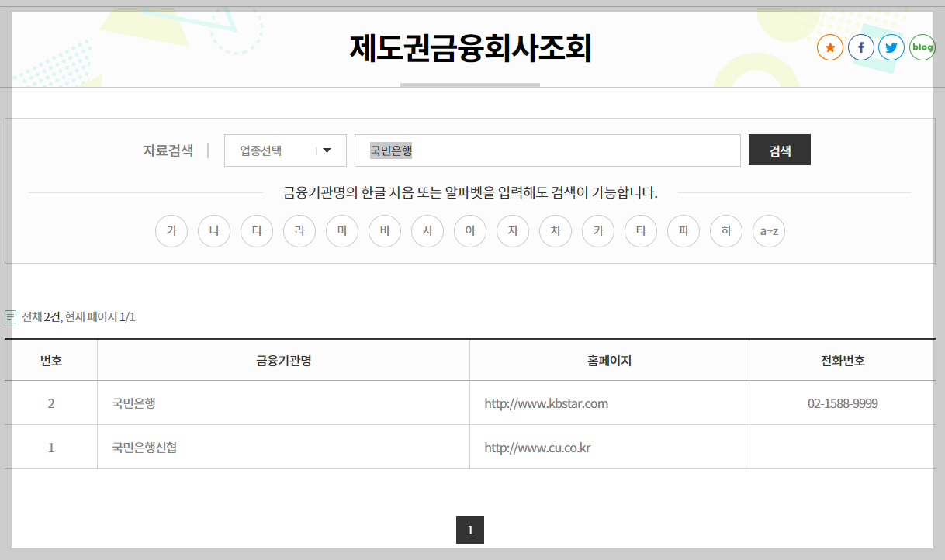
Task: Share the page via the Twitter icon
Action: [891, 47]
